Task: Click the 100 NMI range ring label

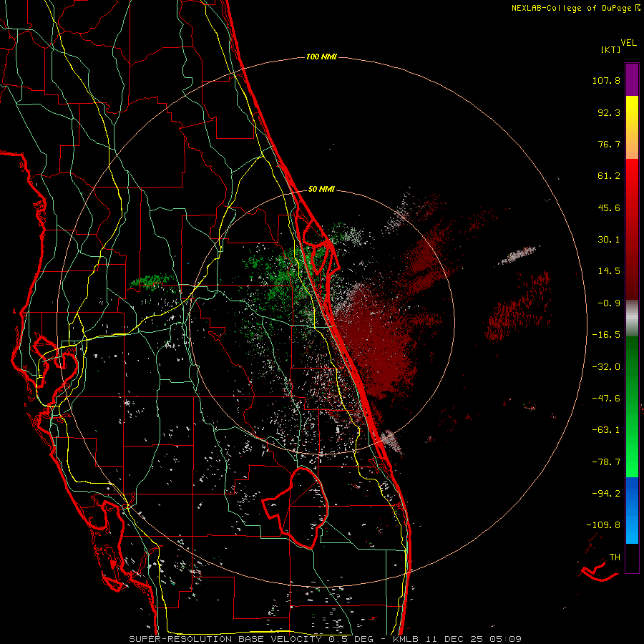Action: [x=321, y=57]
